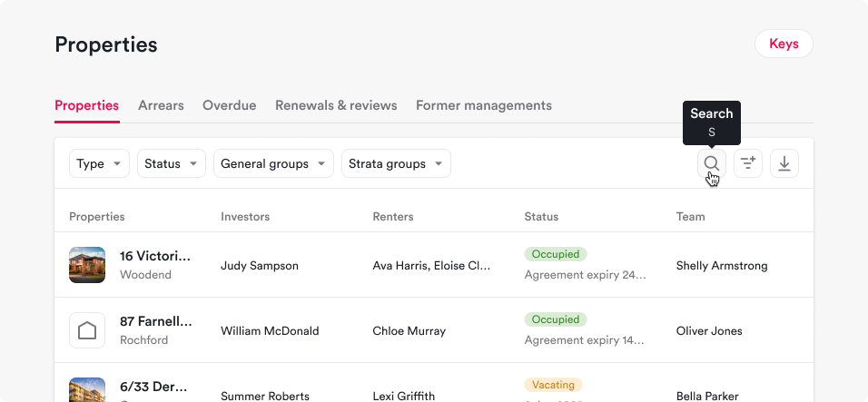Click team member Bella Parker
The height and width of the screenshot is (402, 868).
coord(707,396)
